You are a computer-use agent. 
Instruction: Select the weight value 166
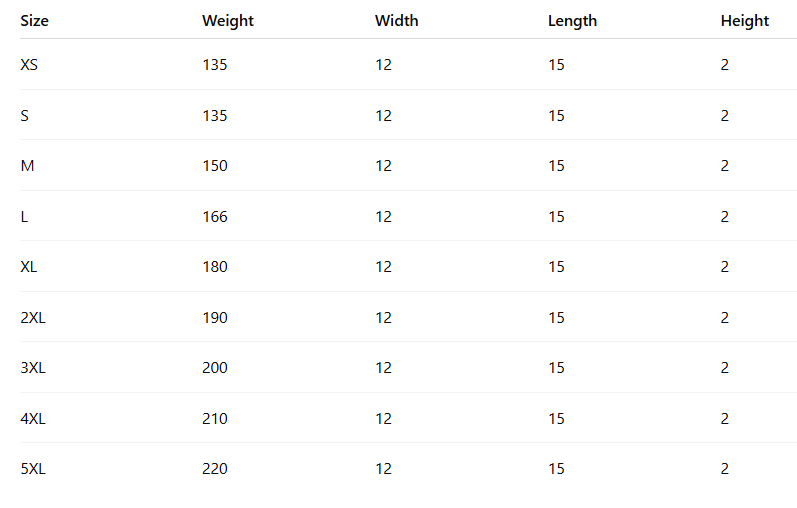coord(215,217)
